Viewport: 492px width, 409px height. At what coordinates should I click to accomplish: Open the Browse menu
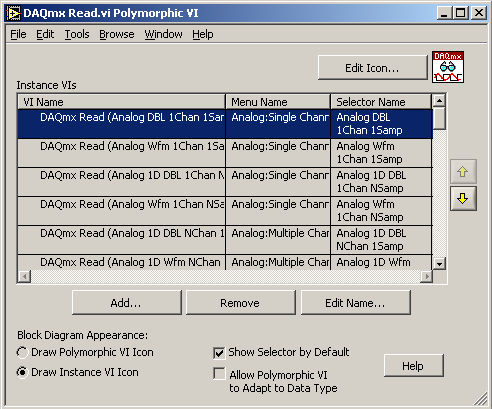pyautogui.click(x=117, y=34)
